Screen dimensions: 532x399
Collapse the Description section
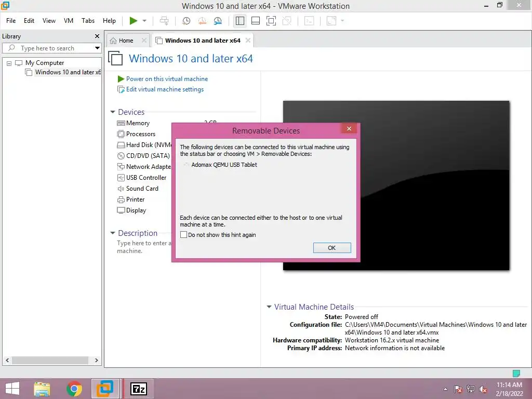coord(113,233)
